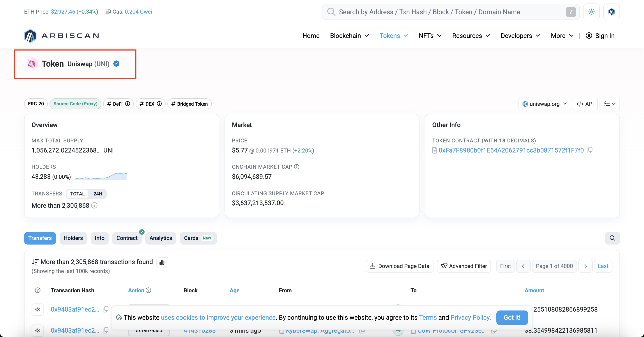Open the Analytics tab
The height and width of the screenshot is (337, 644).
pyautogui.click(x=161, y=238)
